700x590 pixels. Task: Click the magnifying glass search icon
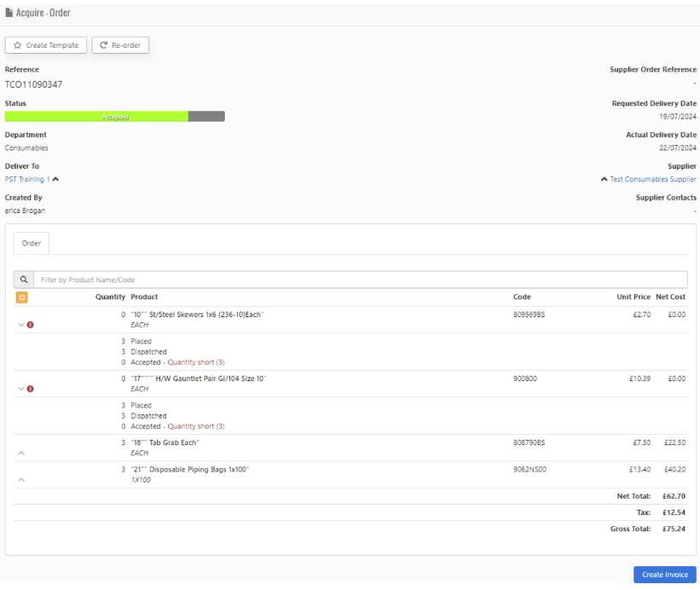23,280
